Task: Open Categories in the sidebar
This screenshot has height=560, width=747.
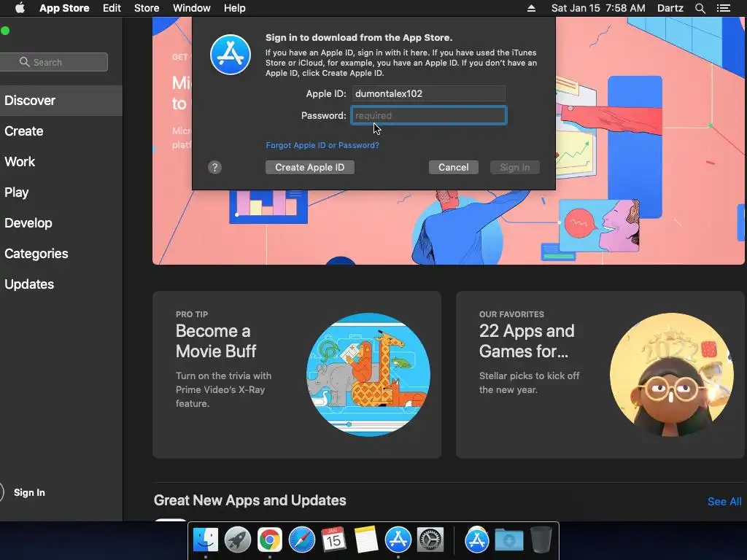Action: (x=61, y=253)
